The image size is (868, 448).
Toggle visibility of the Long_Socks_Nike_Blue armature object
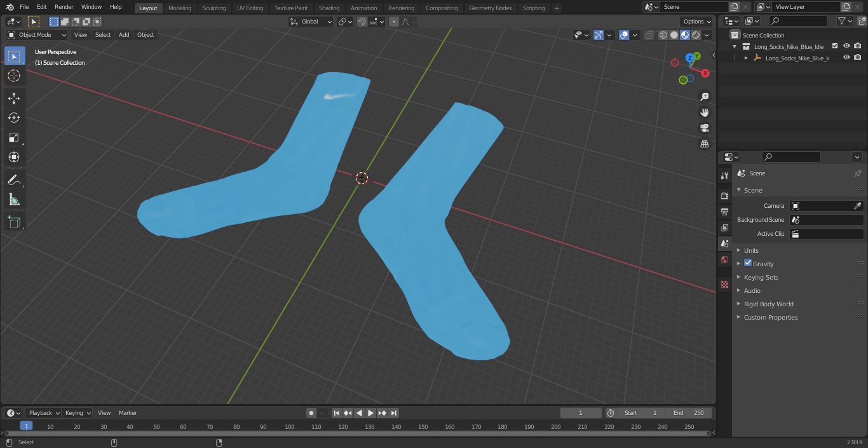coord(846,58)
